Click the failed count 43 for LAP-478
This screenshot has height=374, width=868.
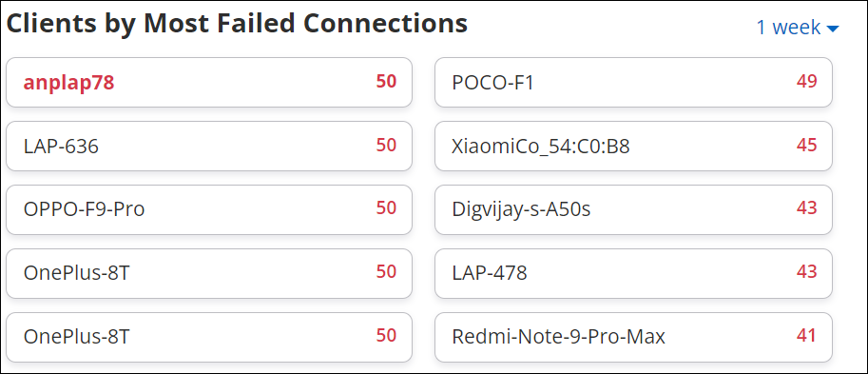806,272
